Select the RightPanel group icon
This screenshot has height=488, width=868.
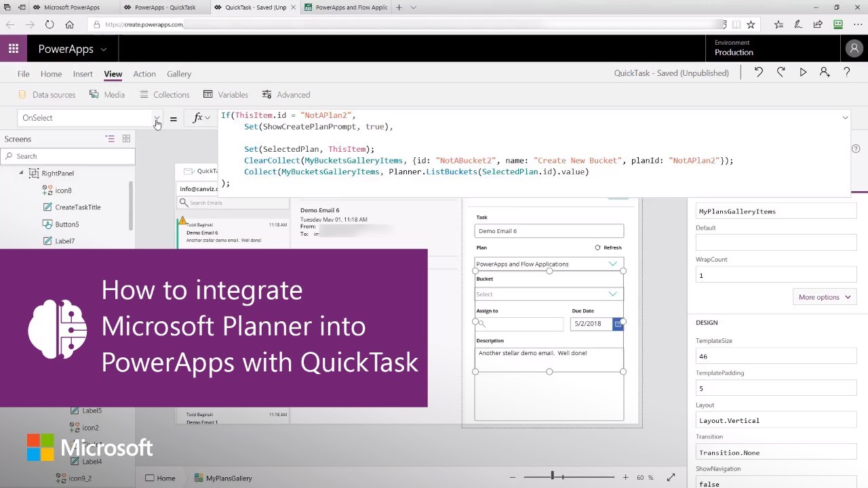pyautogui.click(x=33, y=174)
